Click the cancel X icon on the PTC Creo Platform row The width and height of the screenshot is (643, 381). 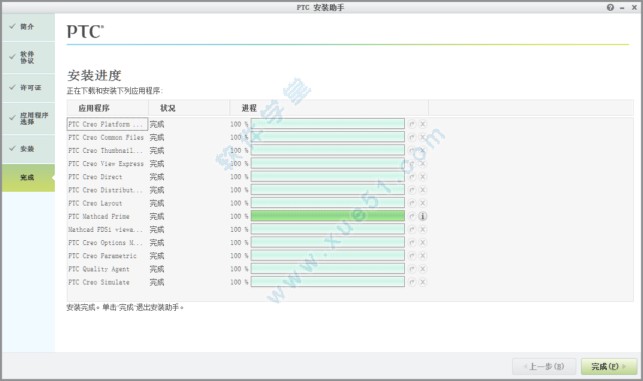[x=423, y=124]
